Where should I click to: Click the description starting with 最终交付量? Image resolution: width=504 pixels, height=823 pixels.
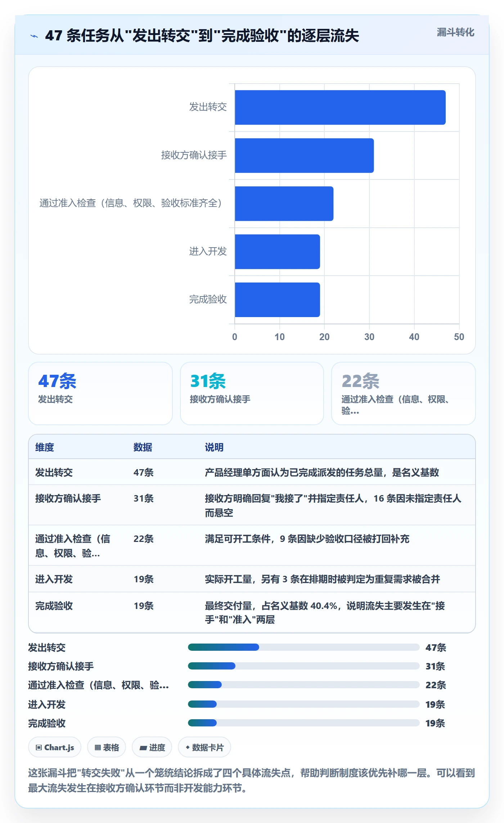(325, 613)
